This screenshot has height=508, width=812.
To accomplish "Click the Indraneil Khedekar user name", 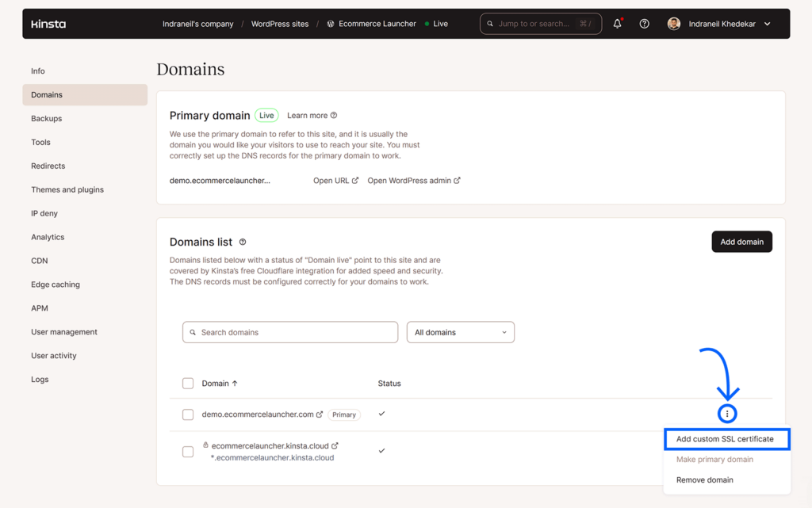I will pos(722,24).
